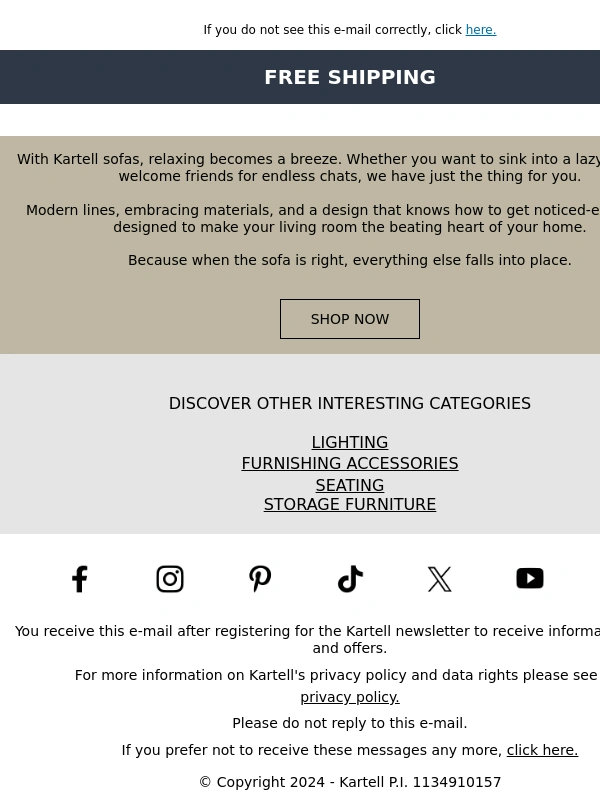Click the unsubscribe 'click here.' link
Viewport: 600px width, 800px height.
(542, 750)
